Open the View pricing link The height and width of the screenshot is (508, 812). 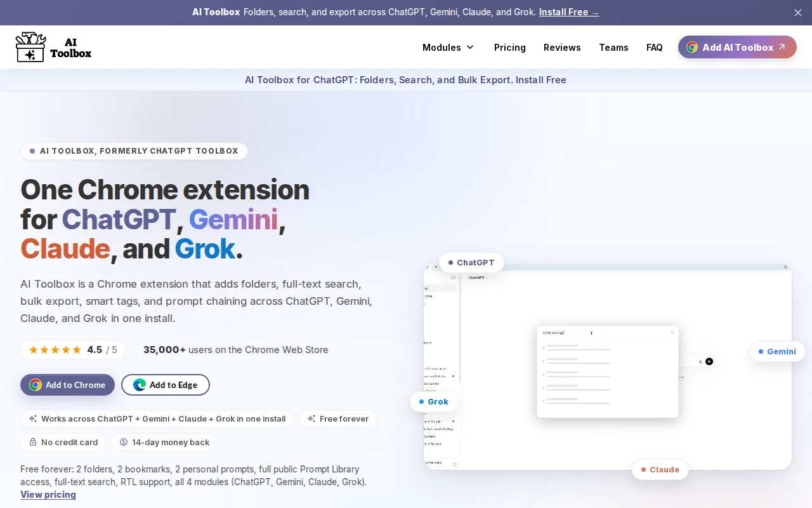click(x=48, y=495)
